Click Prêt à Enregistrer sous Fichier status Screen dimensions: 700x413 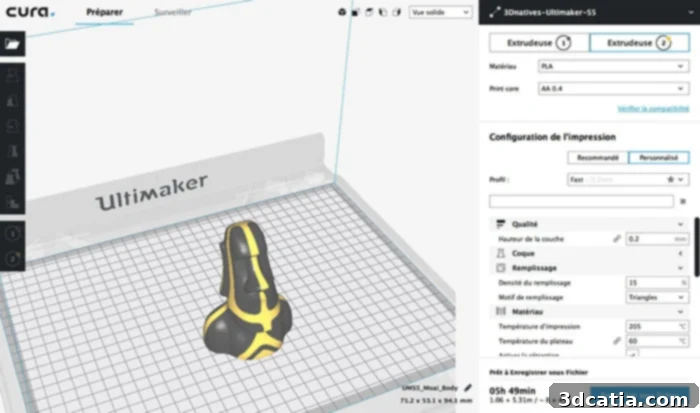(538, 372)
